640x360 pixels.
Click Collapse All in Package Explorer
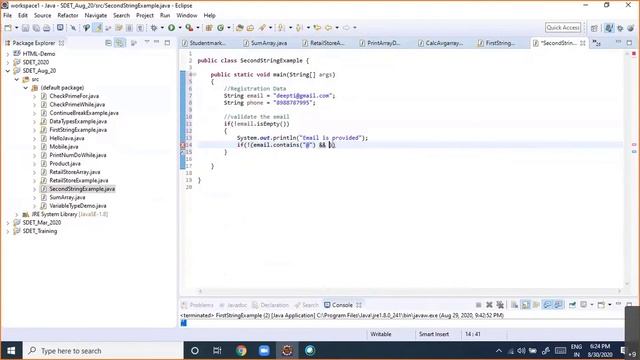pos(108,42)
